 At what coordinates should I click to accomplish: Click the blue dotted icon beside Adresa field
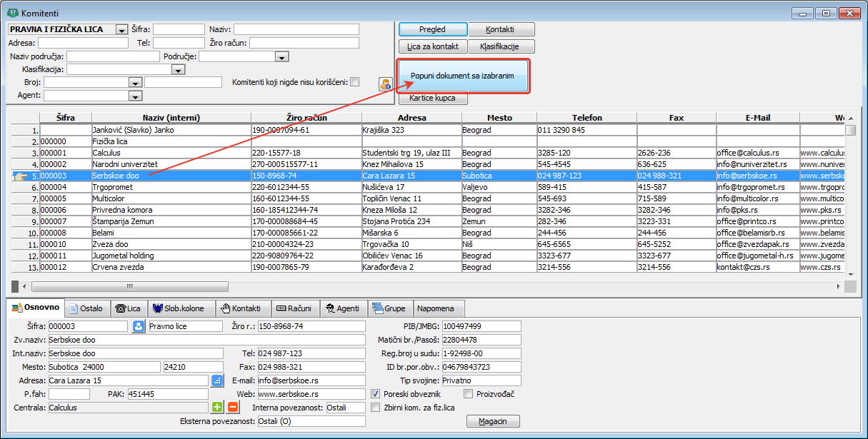tap(217, 380)
